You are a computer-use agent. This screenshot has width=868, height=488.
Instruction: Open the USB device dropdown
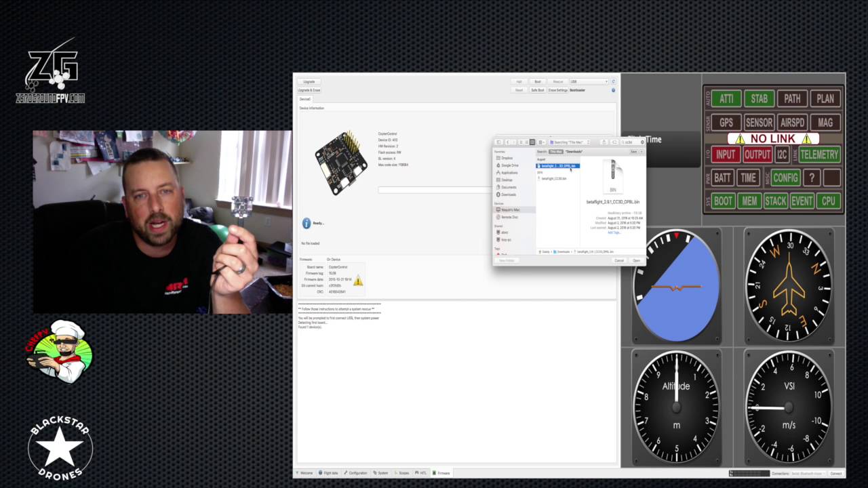pyautogui.click(x=589, y=81)
